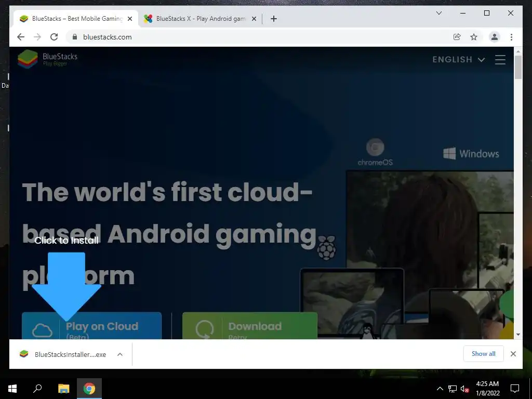Click the Linux penguin icon

tap(367, 331)
